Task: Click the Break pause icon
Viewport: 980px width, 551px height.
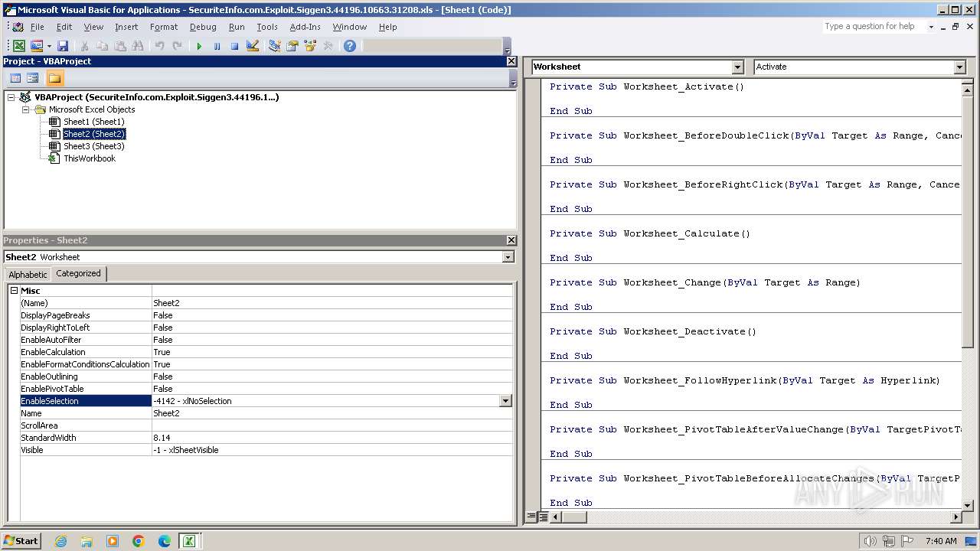Action: [x=217, y=46]
